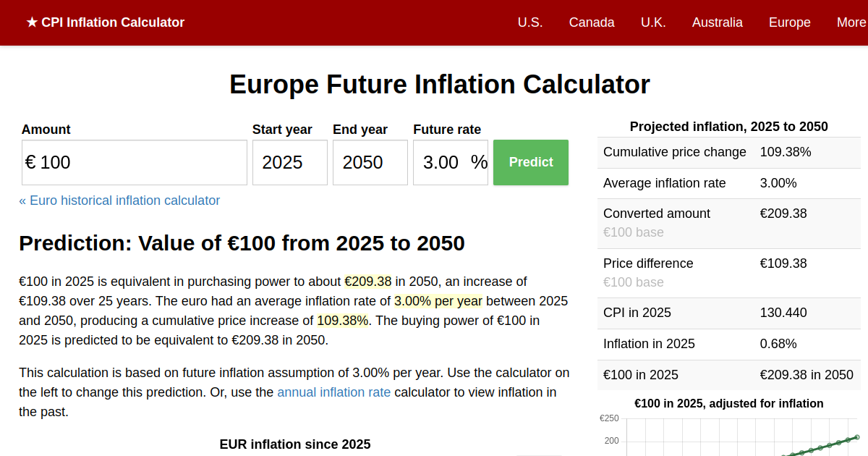Image resolution: width=868 pixels, height=456 pixels.
Task: Click the CPI in 2025 table row
Action: (728, 313)
